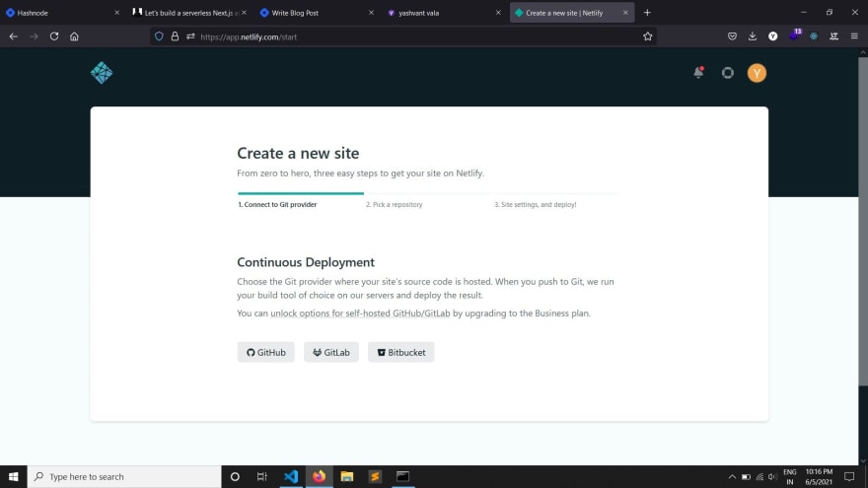Open File Explorer from taskbar
The width and height of the screenshot is (868, 488).
tap(347, 476)
